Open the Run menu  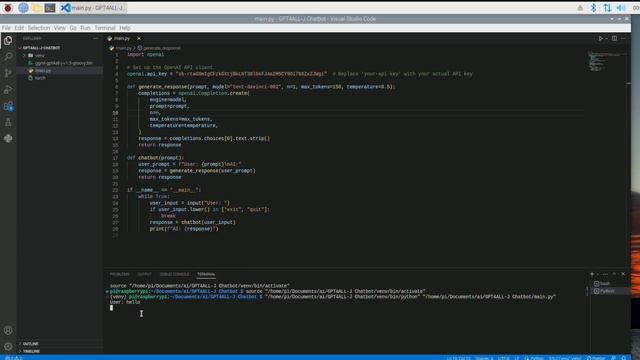tap(85, 28)
